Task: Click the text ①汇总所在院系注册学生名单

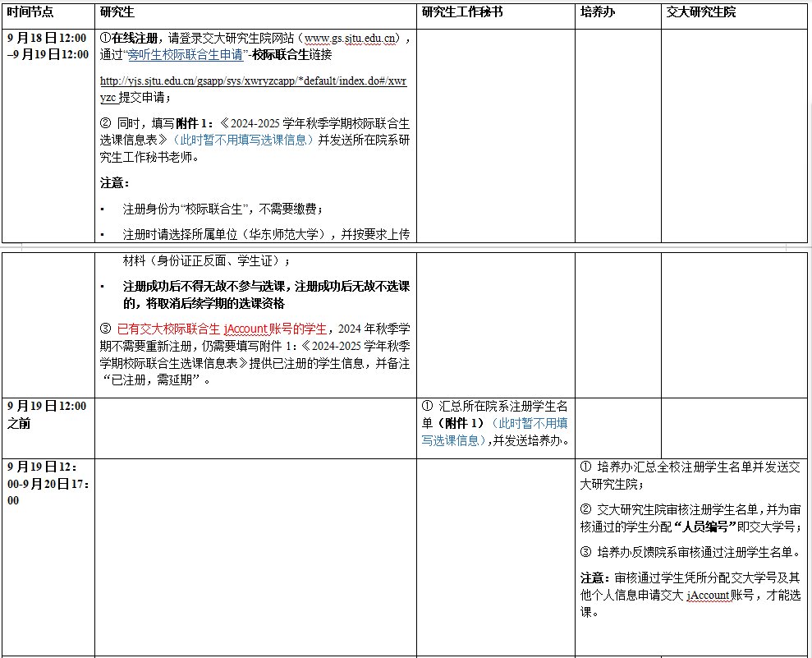Action: pos(494,415)
